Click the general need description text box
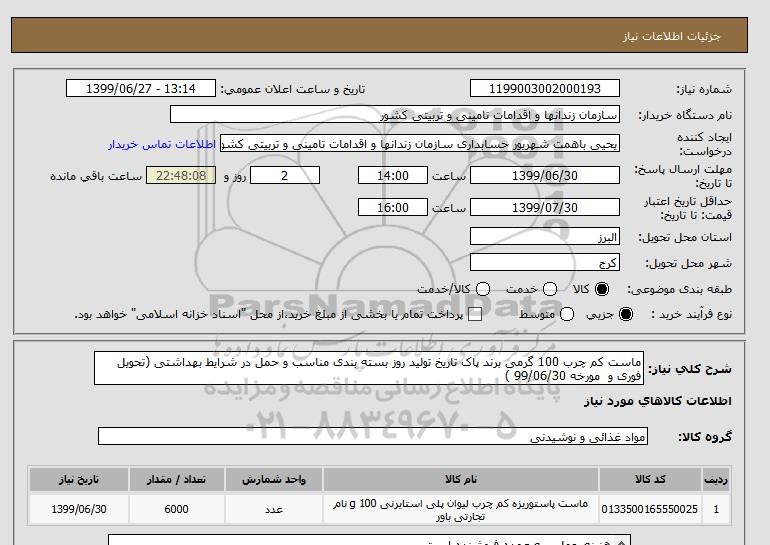The image size is (770, 545). pos(369,368)
